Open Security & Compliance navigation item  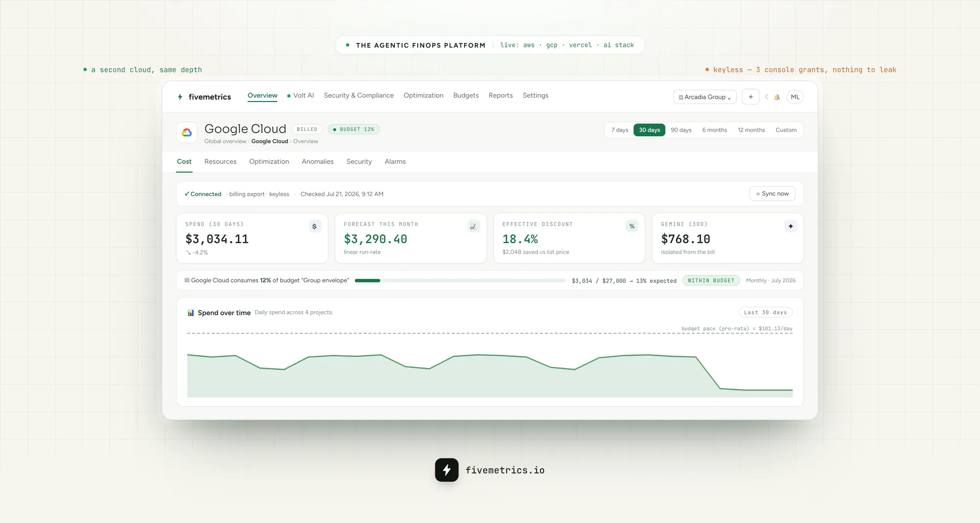[x=359, y=96]
